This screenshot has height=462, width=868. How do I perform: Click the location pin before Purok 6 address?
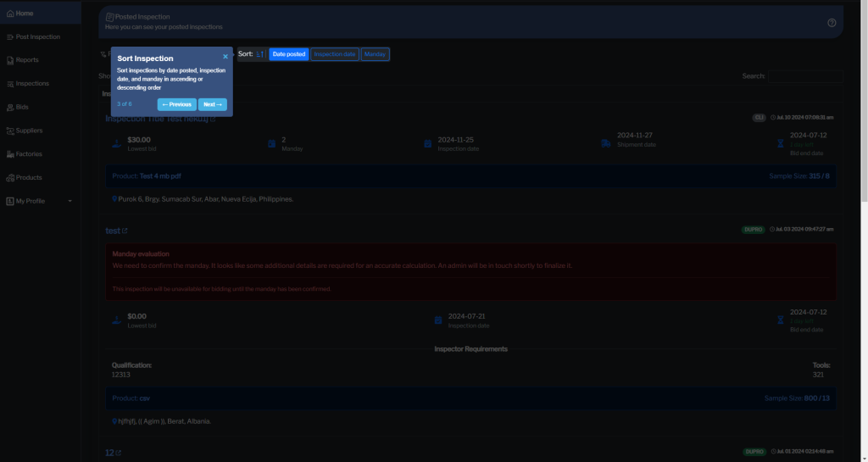coord(114,198)
